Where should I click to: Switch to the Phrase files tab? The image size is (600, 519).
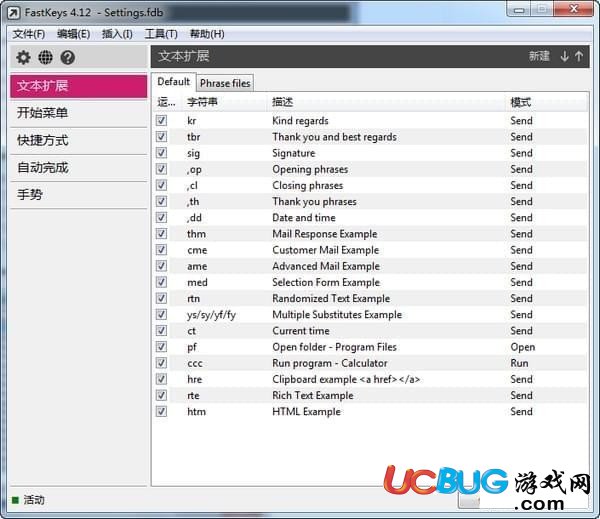(x=225, y=83)
